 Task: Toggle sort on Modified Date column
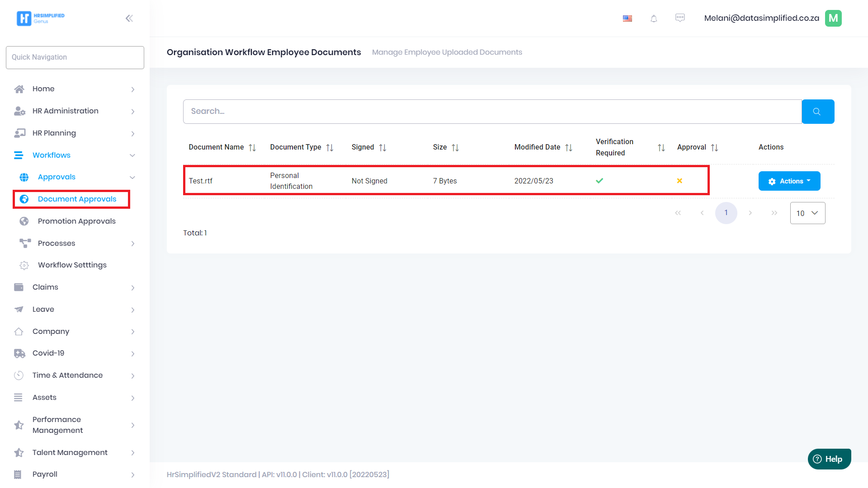569,148
